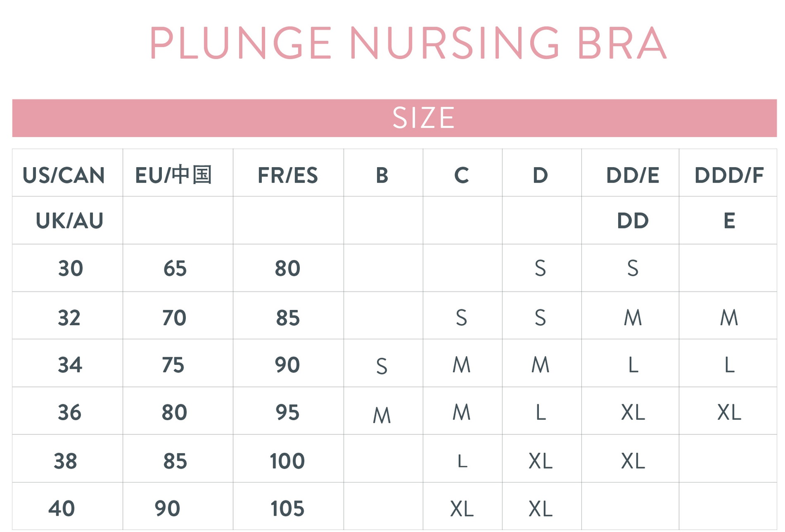This screenshot has height=532, width=785.
Task: Click band size 40 in US/CAN column
Action: 62,509
